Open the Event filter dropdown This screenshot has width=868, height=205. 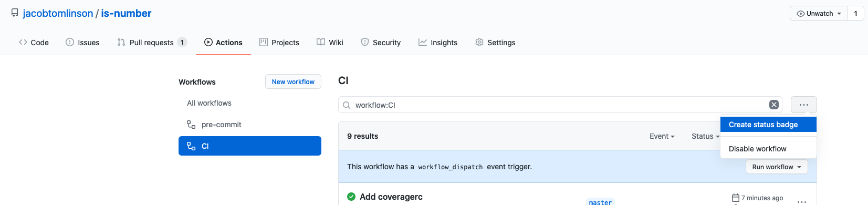(x=662, y=136)
